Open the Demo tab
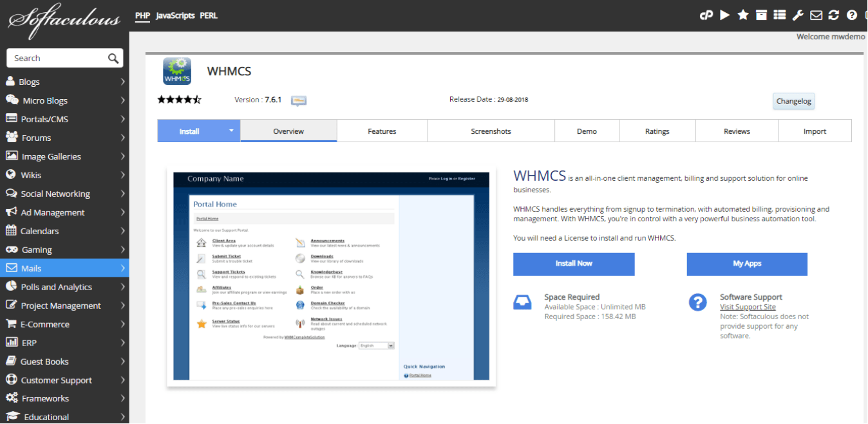Screen dimensions: 868x424 coord(587,131)
